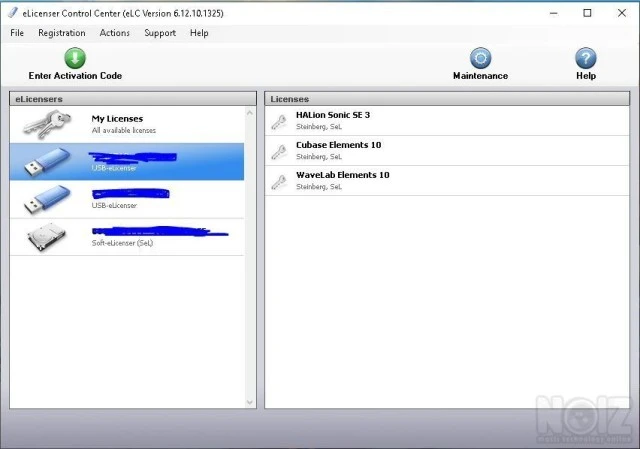Screen dimensions: 640x449
Task: Minimize the eLicenser Control Center window
Action: (x=553, y=13)
